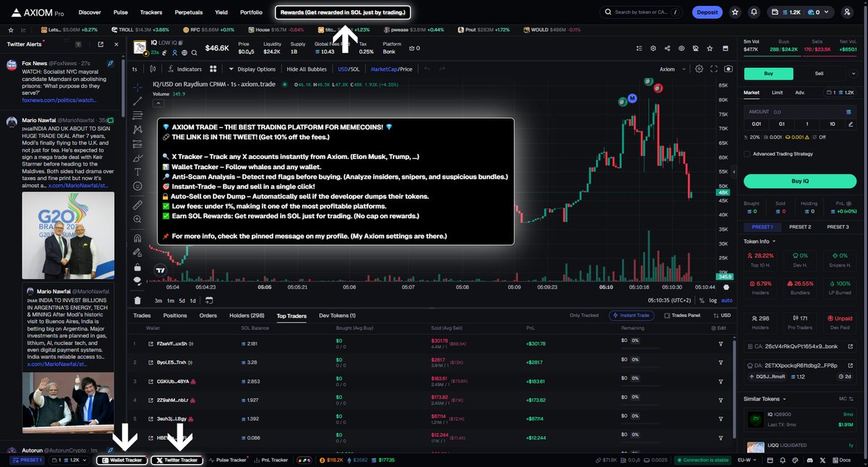Filter trades for wallet FZseVF...uxSh
Screen dimensions: 868x467
(720, 343)
